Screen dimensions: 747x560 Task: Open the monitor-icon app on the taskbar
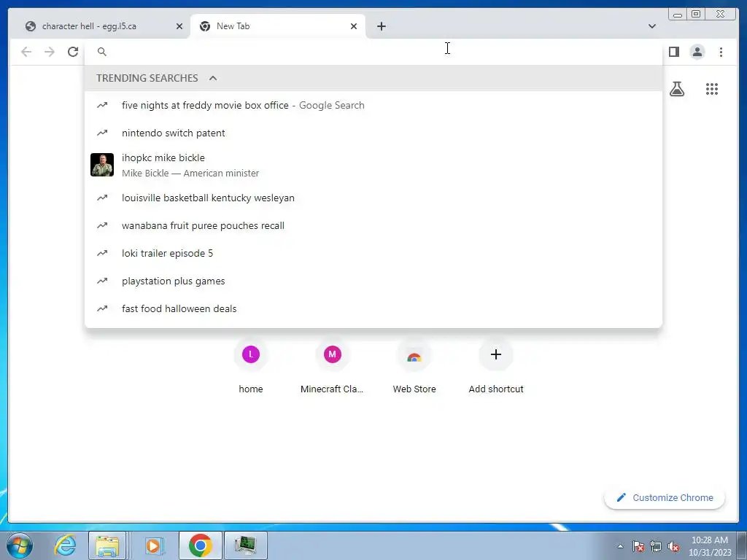245,545
